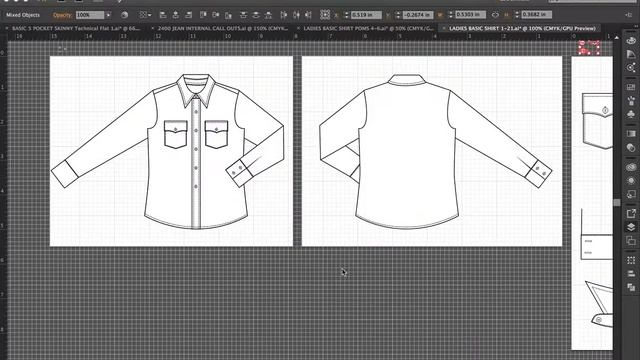Open the Color Themes panel icon
Viewport: 640px width, 360px height.
click(x=631, y=67)
